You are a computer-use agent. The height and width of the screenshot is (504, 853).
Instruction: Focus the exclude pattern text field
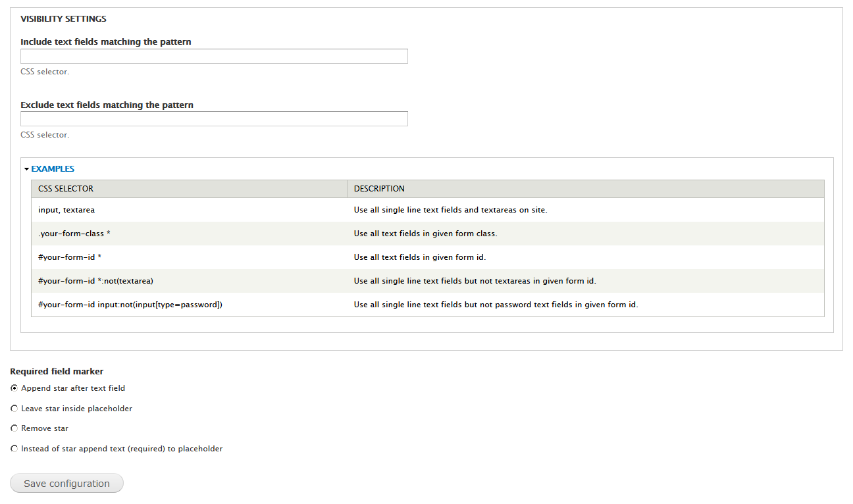pyautogui.click(x=214, y=119)
